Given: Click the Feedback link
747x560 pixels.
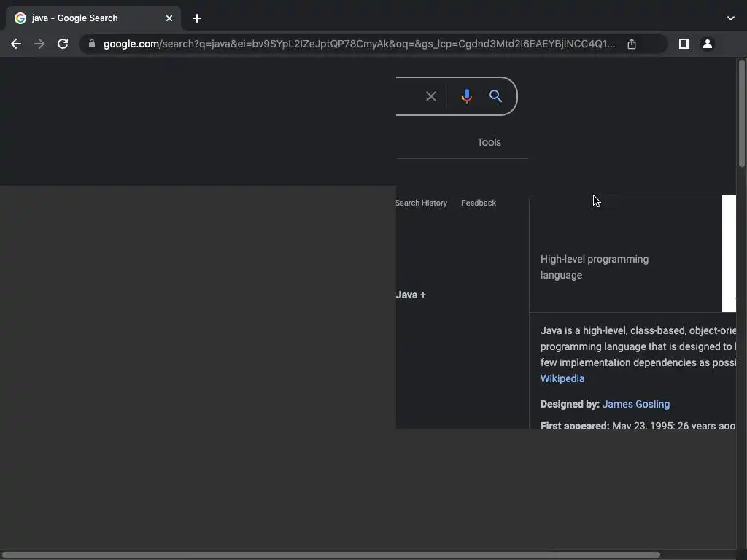Looking at the screenshot, I should click(479, 203).
